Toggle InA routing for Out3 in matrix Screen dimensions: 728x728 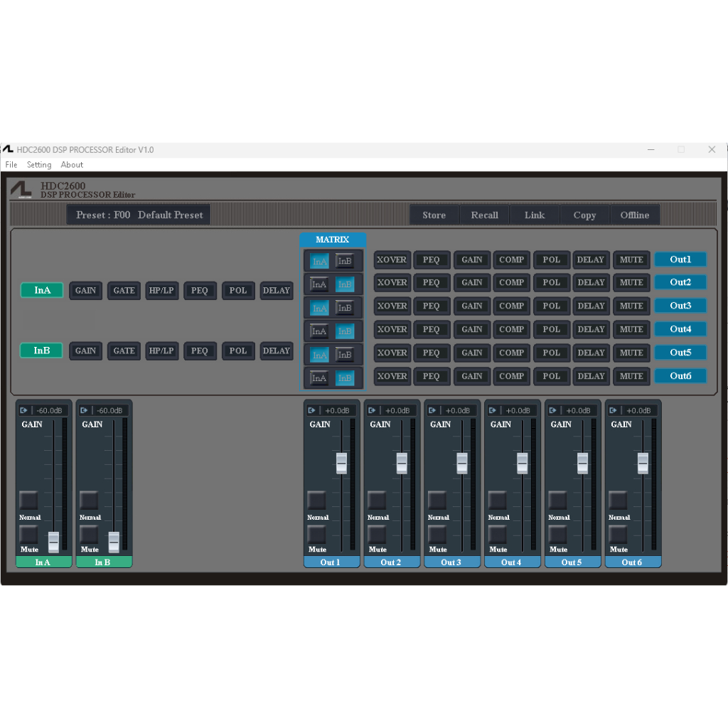pyautogui.click(x=319, y=308)
